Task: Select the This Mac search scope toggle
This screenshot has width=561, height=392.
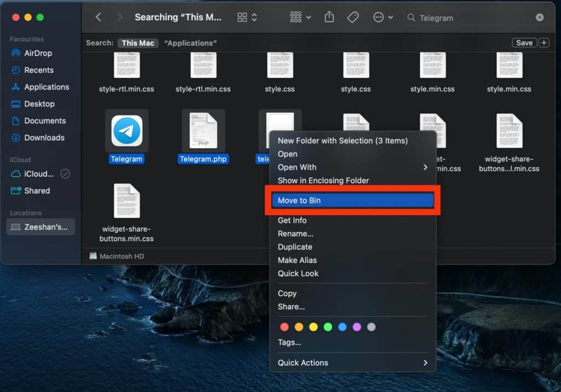Action: (x=138, y=43)
